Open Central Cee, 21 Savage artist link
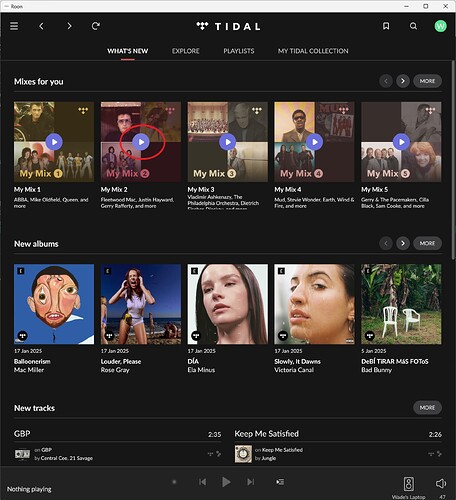456x500 pixels. pyautogui.click(x=67, y=458)
